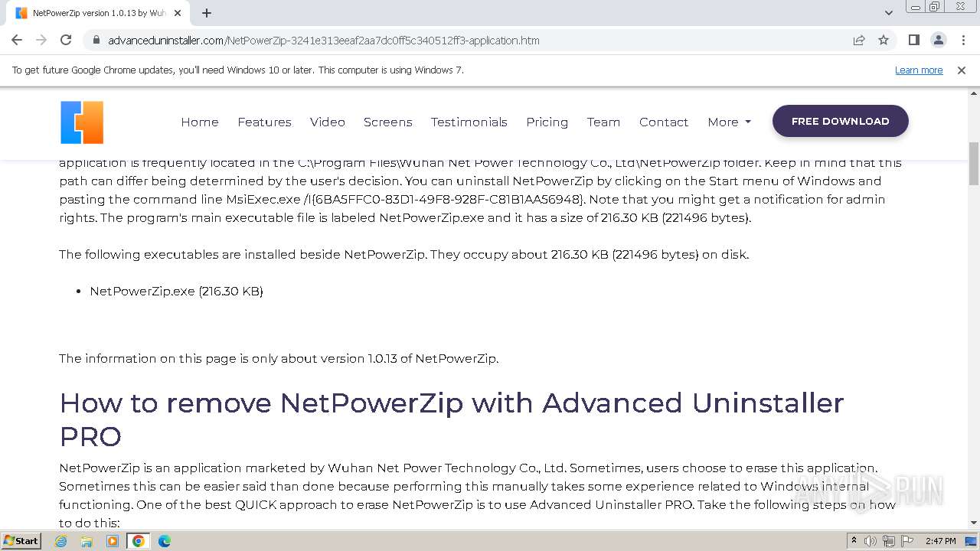The image size is (980, 551).
Task: Open the Video navigation link
Action: tap(328, 122)
